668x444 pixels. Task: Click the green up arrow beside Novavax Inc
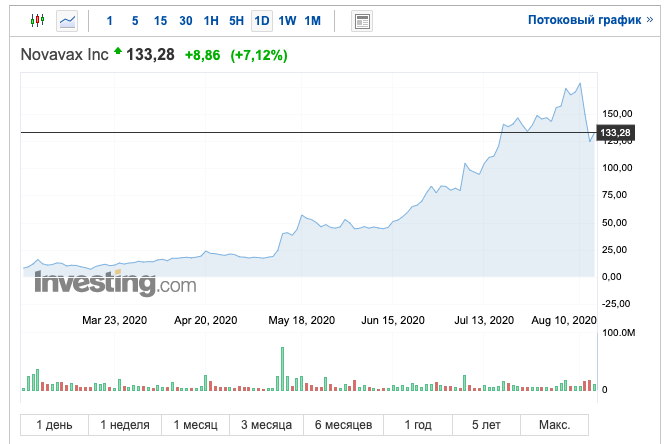click(118, 52)
